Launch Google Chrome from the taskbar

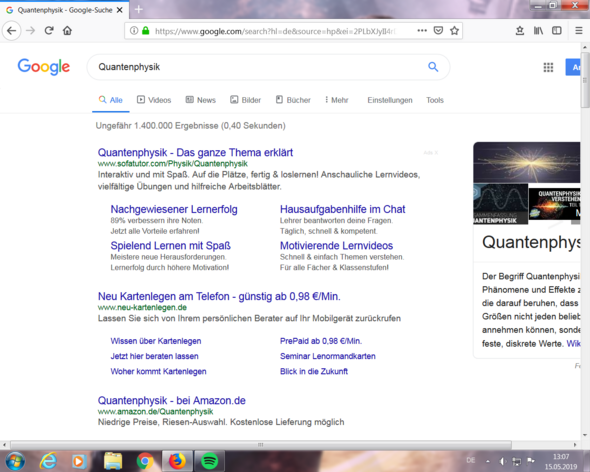coord(145,461)
